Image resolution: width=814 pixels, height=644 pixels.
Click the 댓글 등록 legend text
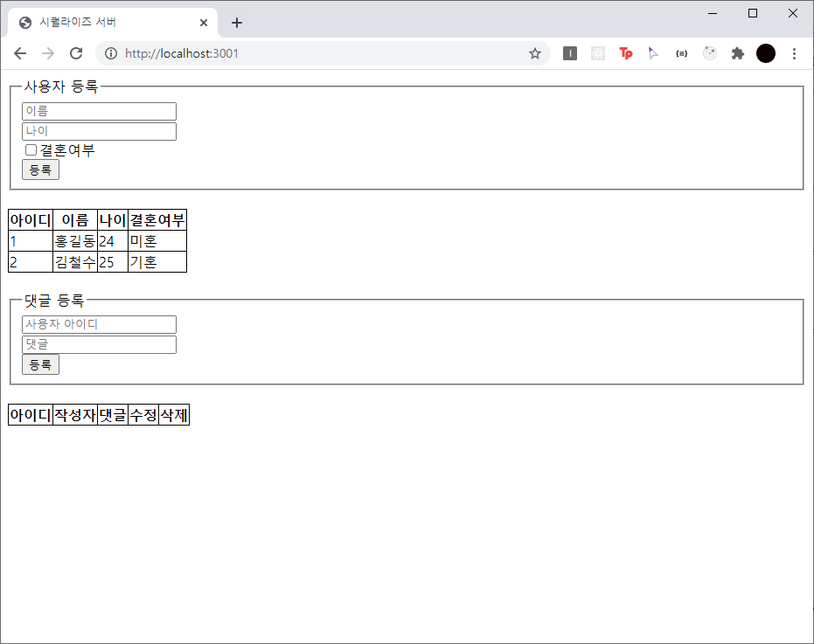click(x=54, y=300)
